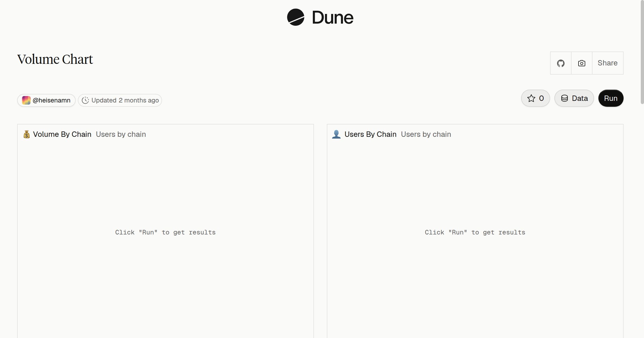
Task: Click the Dune wordmark text
Action: pos(332,17)
